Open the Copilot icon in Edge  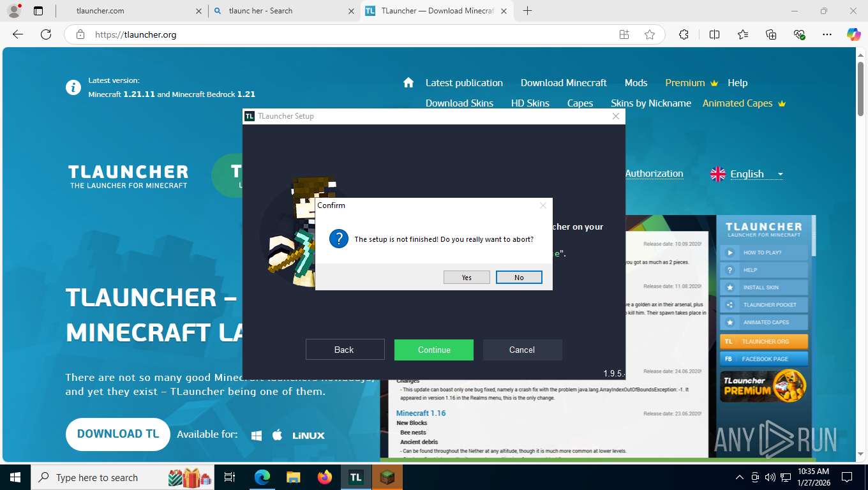click(x=854, y=34)
